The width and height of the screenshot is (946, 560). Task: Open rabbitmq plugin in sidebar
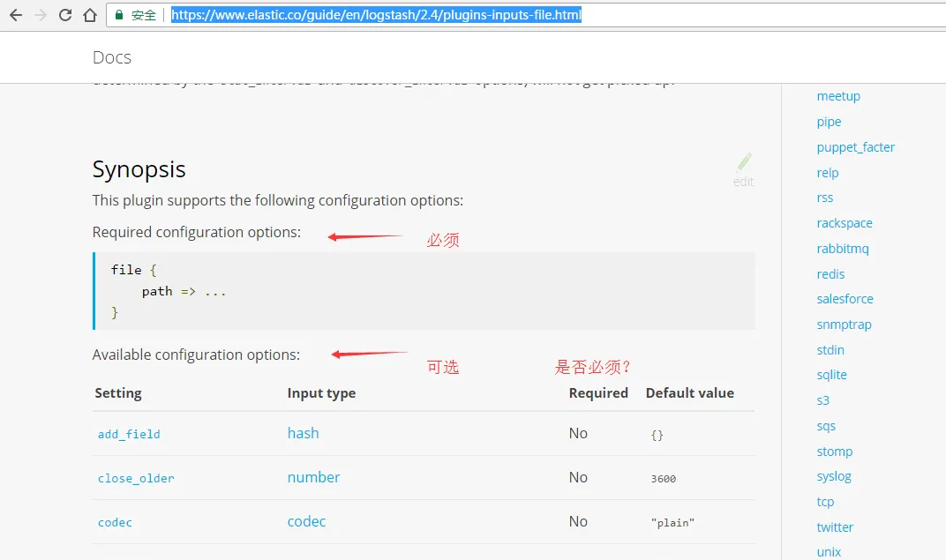[x=843, y=249]
